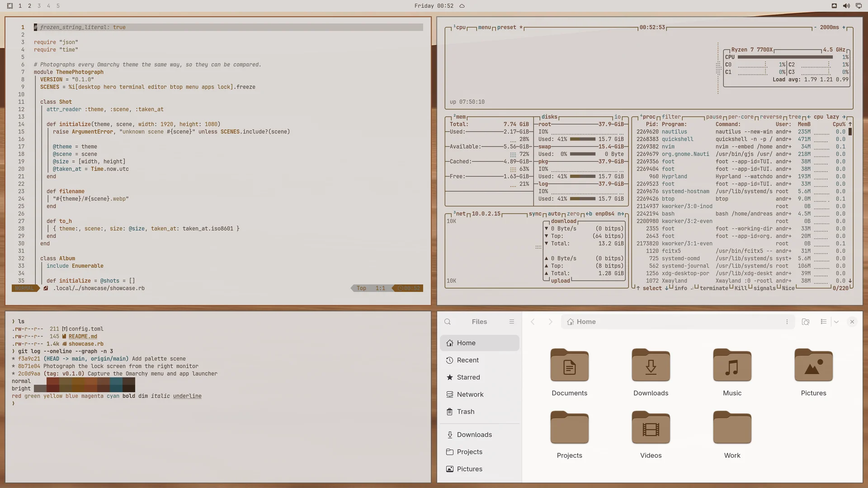Expand the view options dropdown in Files

[x=836, y=322]
